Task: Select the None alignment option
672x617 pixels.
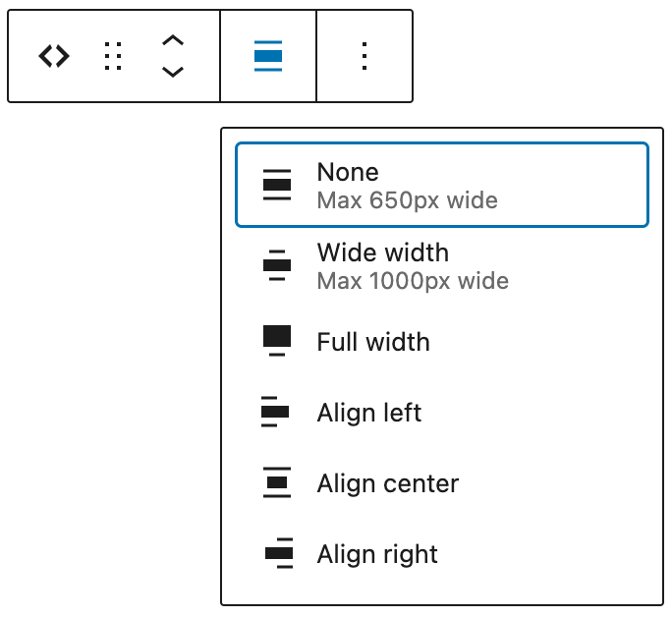Action: pos(442,185)
